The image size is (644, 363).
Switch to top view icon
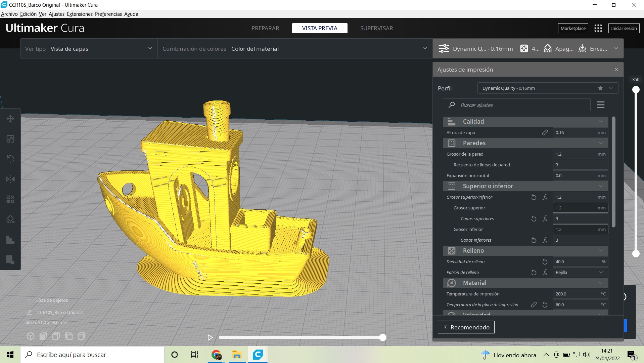pyautogui.click(x=56, y=336)
